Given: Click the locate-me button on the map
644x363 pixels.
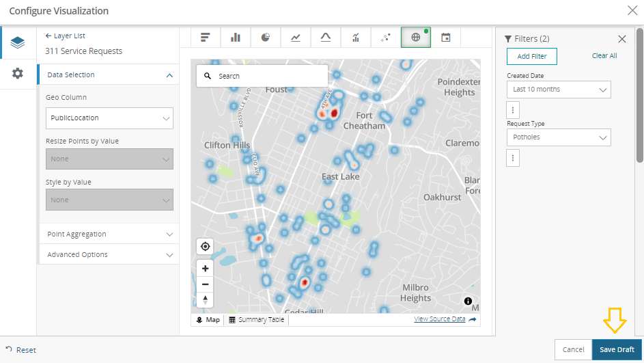Looking at the screenshot, I should point(205,246).
